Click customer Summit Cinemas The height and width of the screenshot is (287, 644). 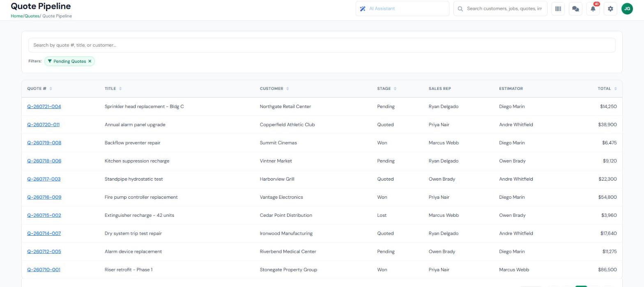tap(278, 143)
